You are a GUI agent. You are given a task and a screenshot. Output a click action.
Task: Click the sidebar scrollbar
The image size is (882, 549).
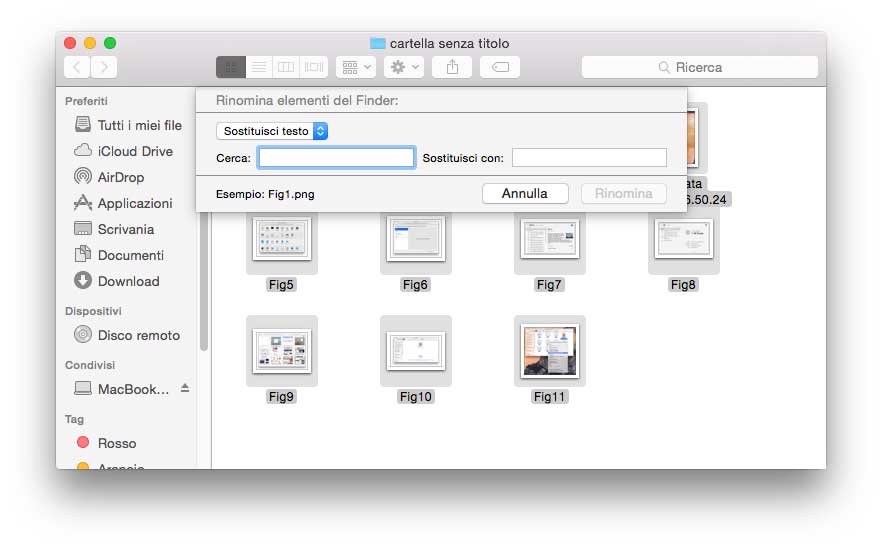tap(204, 281)
